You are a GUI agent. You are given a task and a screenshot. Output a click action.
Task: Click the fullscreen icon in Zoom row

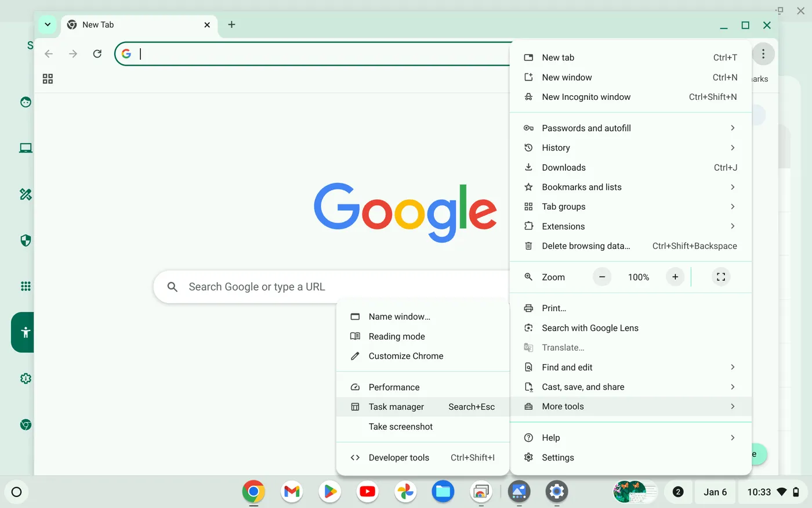click(721, 277)
